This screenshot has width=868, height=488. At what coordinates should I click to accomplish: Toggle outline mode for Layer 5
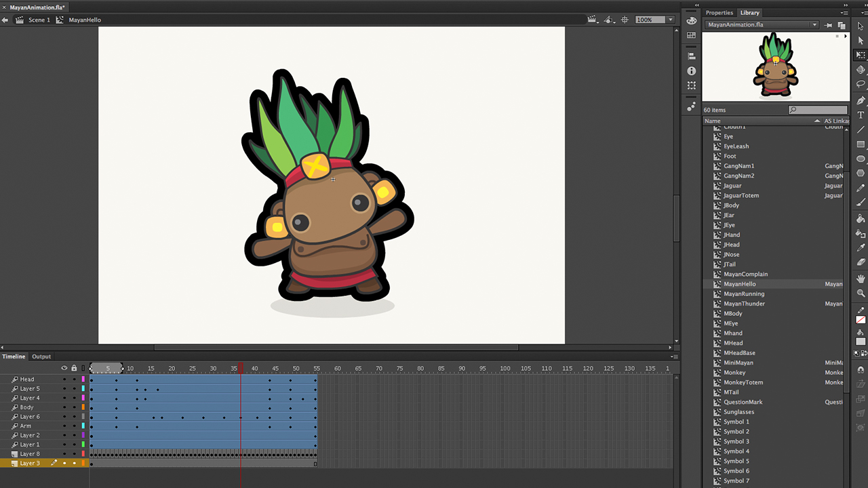tap(83, 389)
